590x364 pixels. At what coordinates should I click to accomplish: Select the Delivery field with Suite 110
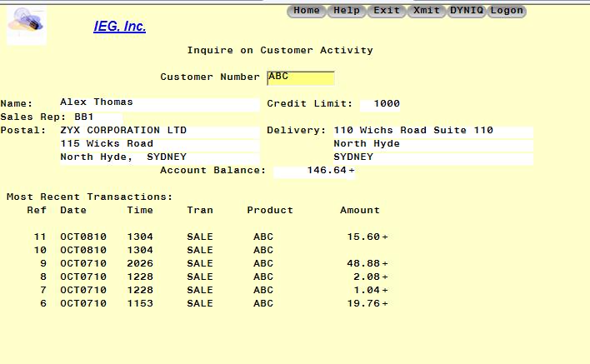432,131
